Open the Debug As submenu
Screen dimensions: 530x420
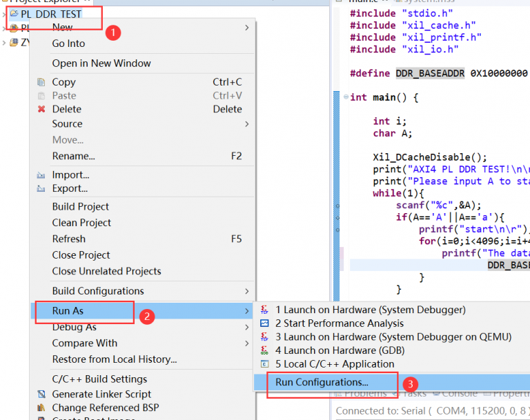75,327
